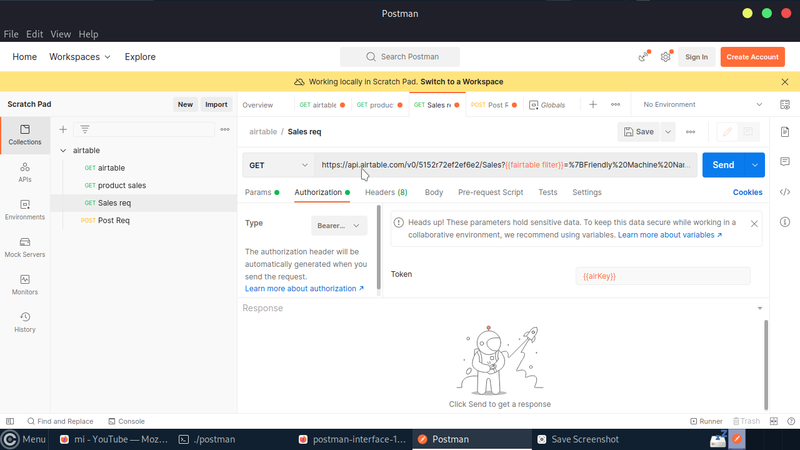
Task: Open the File menu
Action: 11,34
